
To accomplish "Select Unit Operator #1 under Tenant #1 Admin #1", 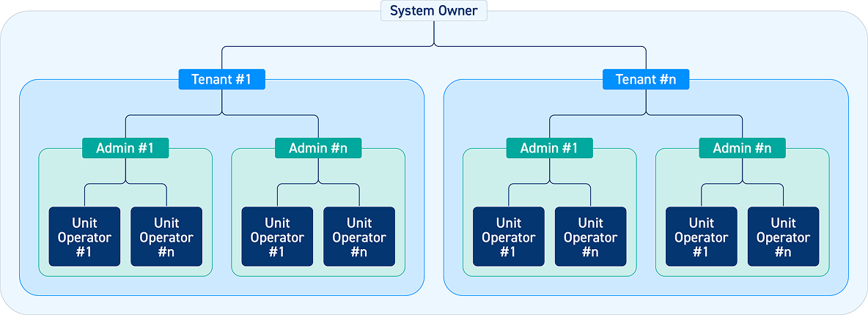I will pos(85,237).
